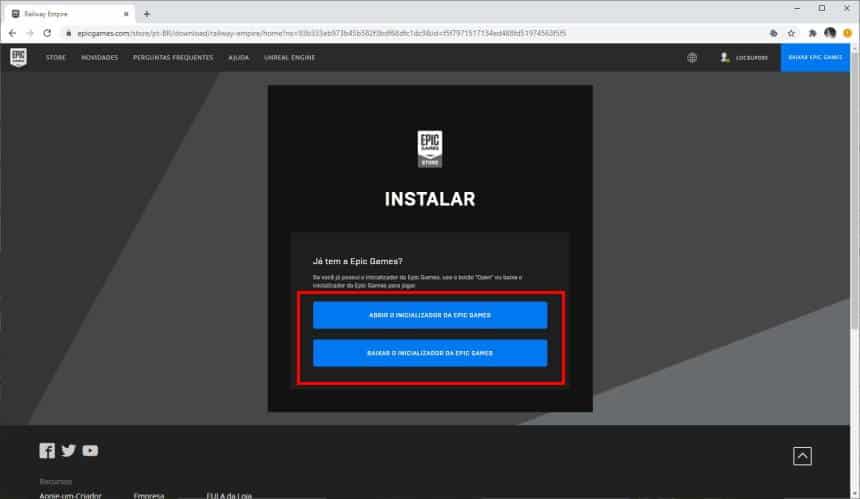Open the Chrome profile avatar

pos(830,33)
